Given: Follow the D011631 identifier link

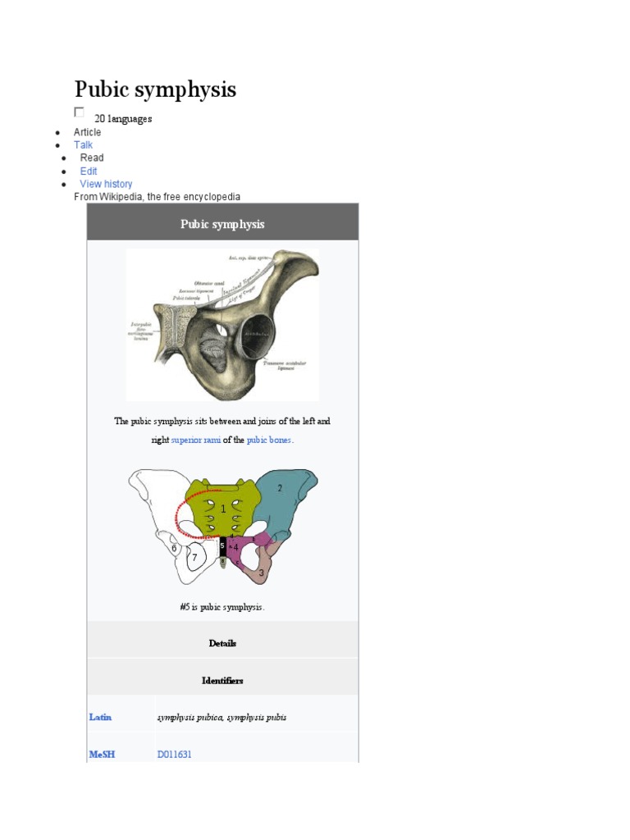Looking at the screenshot, I should pyautogui.click(x=174, y=754).
